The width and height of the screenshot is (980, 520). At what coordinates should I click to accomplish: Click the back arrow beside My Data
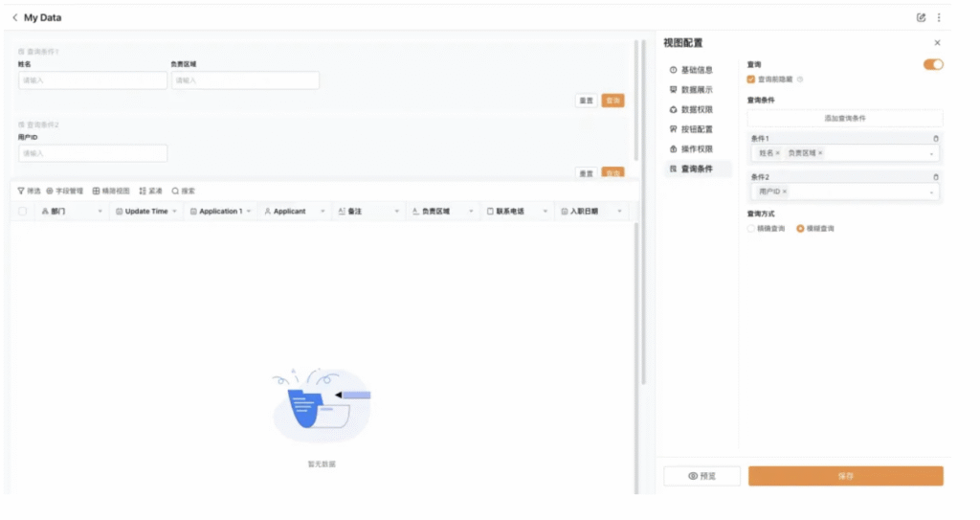coord(15,17)
